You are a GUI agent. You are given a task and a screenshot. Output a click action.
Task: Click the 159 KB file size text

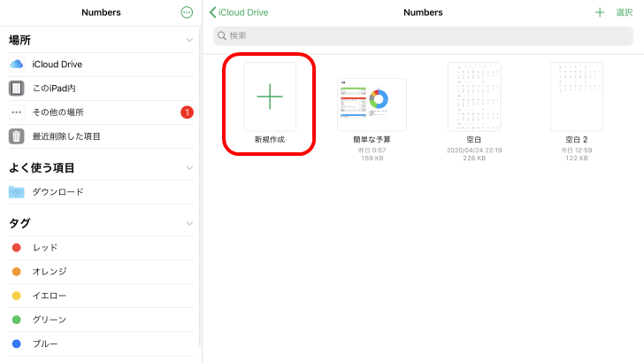[372, 158]
